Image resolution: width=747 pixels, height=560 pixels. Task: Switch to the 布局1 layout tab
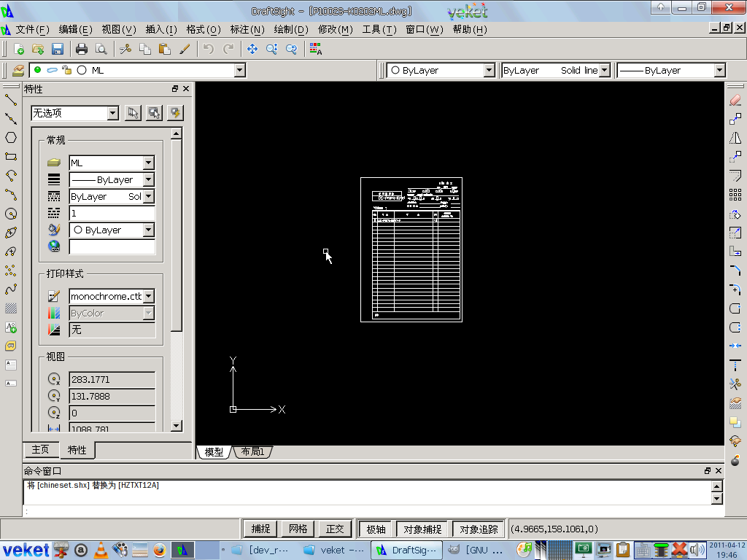252,451
